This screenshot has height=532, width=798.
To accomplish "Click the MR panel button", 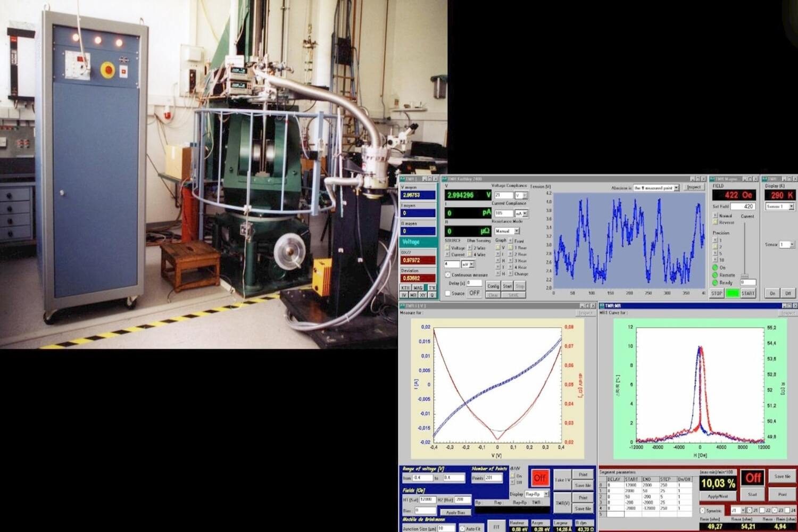I will [x=413, y=295].
